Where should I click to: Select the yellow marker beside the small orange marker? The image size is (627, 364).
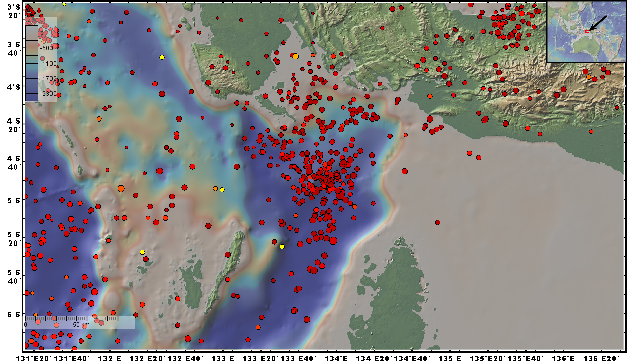(x=222, y=190)
